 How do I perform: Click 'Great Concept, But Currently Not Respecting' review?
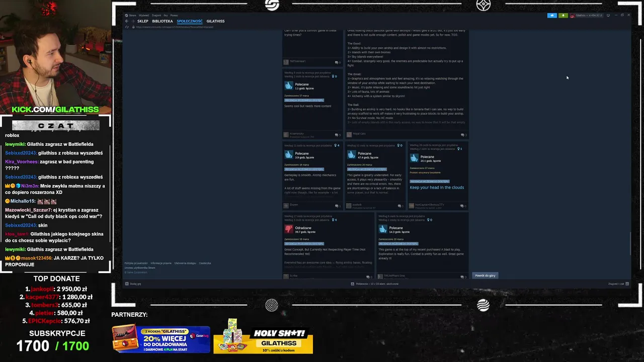[325, 251]
